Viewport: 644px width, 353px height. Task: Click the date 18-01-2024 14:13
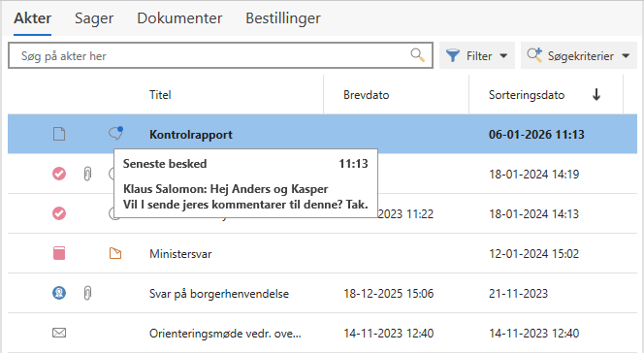click(534, 214)
